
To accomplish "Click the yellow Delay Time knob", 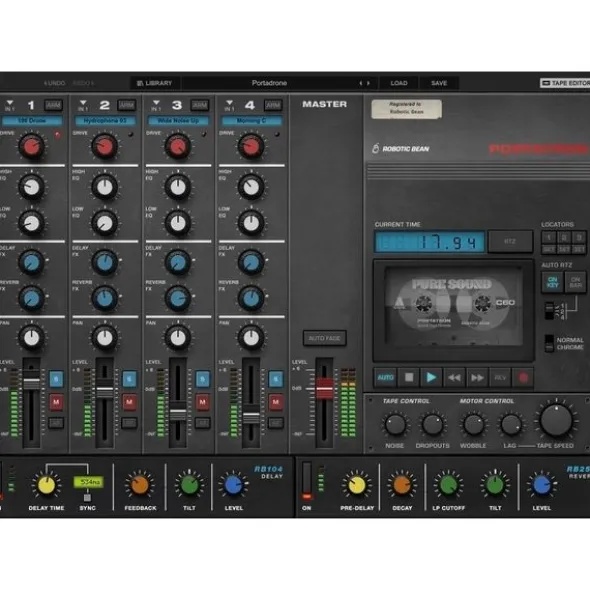I will click(46, 485).
